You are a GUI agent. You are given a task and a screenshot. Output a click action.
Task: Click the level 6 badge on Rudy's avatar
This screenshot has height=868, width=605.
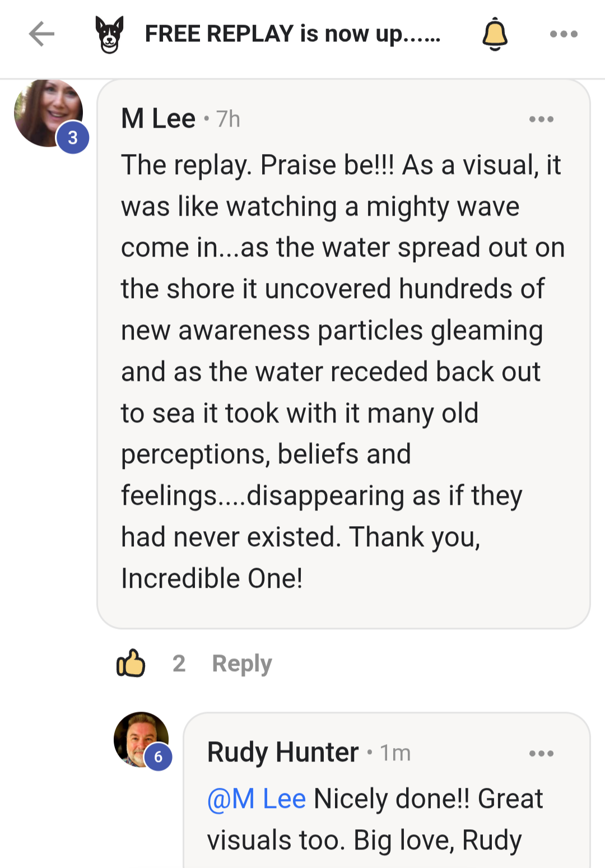click(159, 757)
